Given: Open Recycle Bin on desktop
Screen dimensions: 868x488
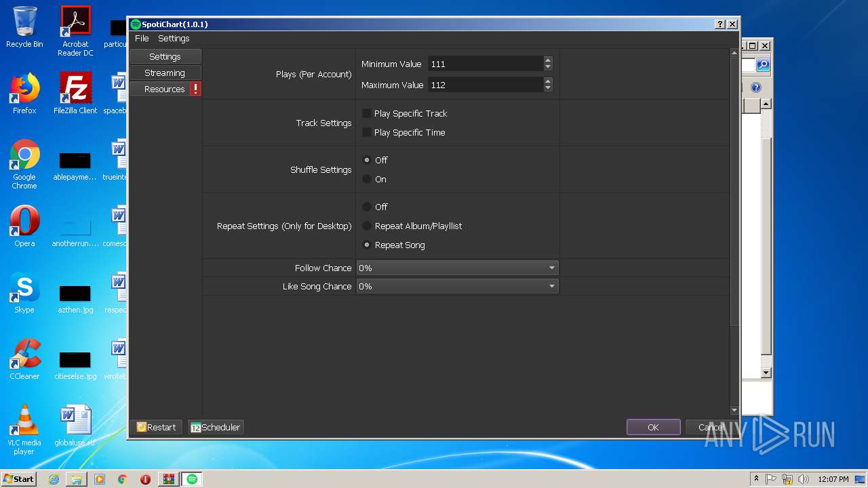Looking at the screenshot, I should click(x=24, y=27).
